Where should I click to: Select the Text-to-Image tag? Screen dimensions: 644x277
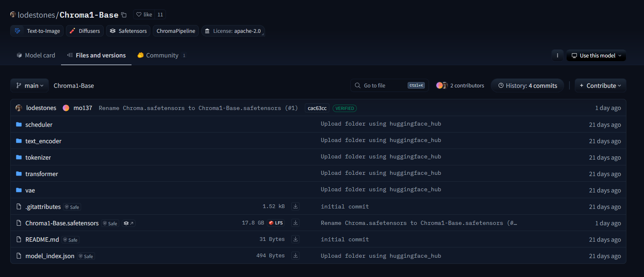[37, 31]
